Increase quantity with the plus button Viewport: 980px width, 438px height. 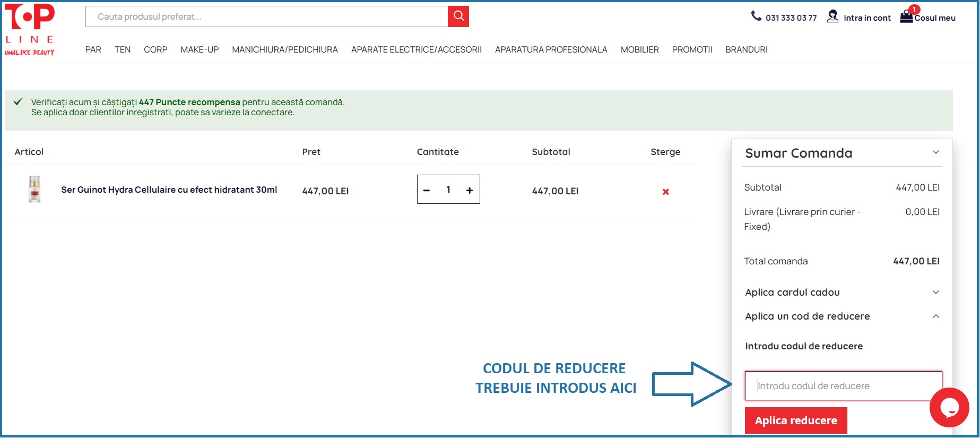coord(470,190)
